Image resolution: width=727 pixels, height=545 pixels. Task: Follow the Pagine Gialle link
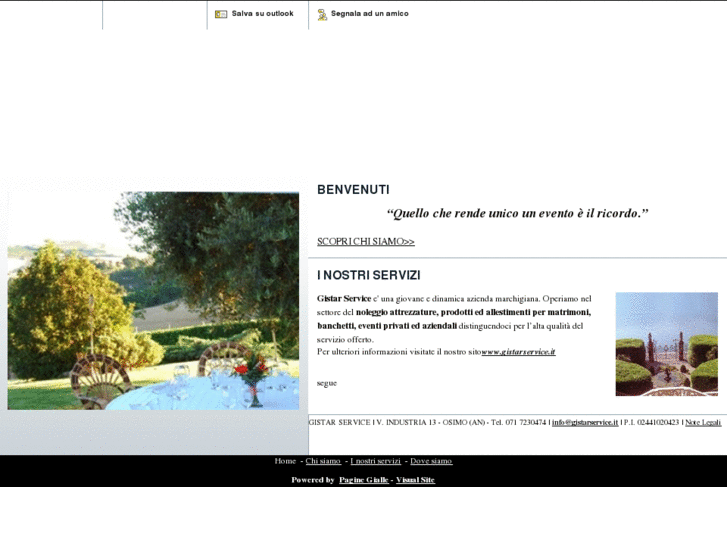click(364, 480)
